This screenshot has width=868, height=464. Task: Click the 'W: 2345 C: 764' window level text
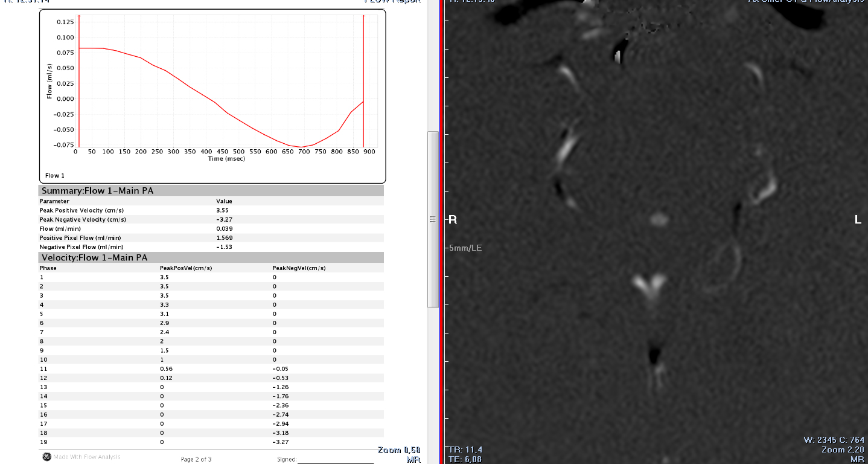coord(834,440)
